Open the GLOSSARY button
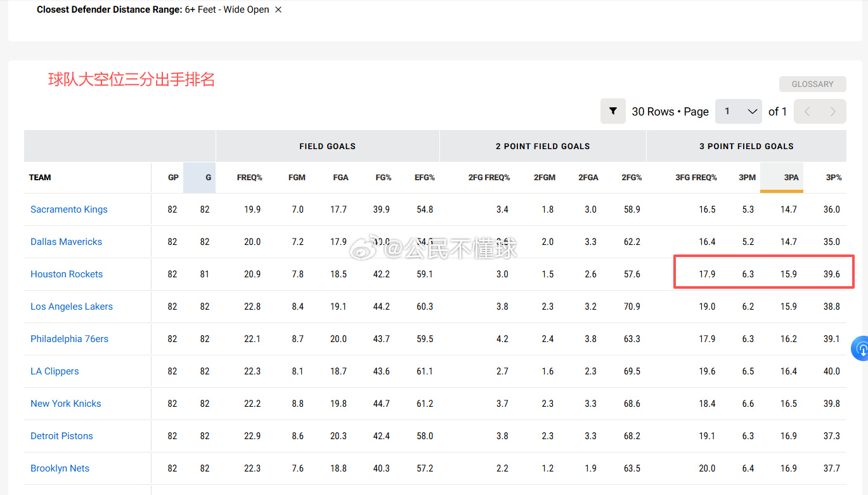The width and height of the screenshot is (868, 495). 813,84
